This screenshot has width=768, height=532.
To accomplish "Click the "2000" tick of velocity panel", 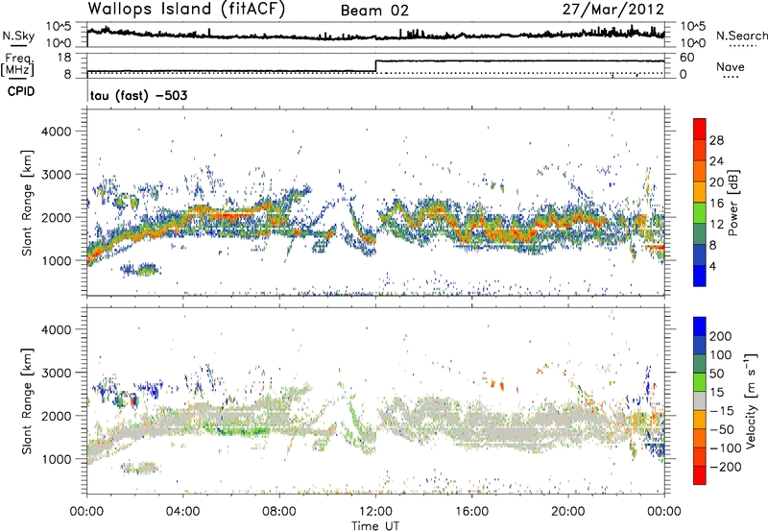I will click(56, 416).
